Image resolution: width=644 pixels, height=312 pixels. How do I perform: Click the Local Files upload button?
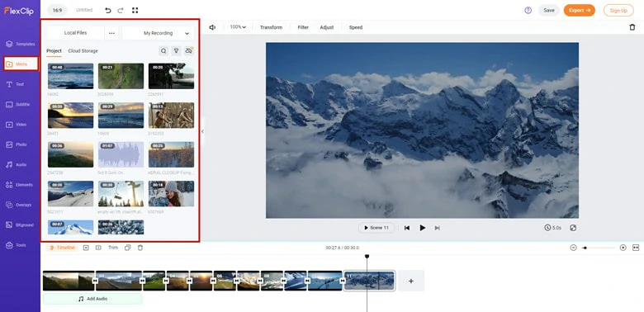pyautogui.click(x=75, y=33)
